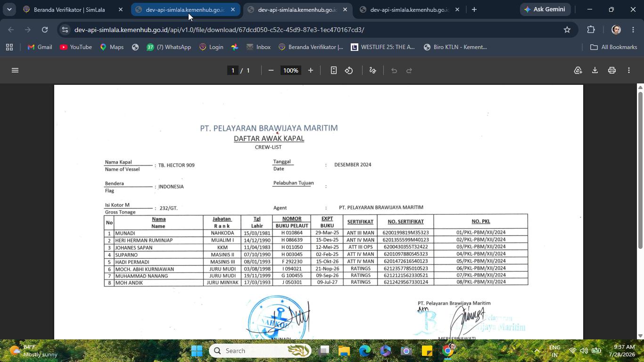The height and width of the screenshot is (362, 644).
Task: Go back to previous page
Action: click(x=11, y=30)
